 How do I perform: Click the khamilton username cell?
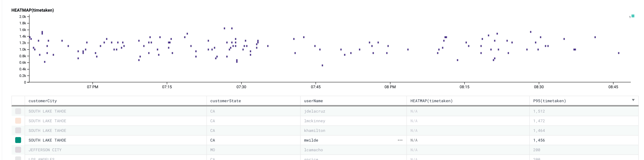314,130
